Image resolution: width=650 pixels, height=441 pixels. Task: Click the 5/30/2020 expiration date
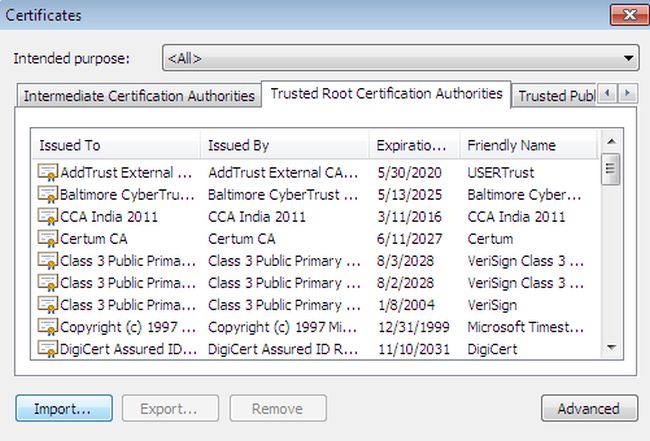tap(410, 172)
